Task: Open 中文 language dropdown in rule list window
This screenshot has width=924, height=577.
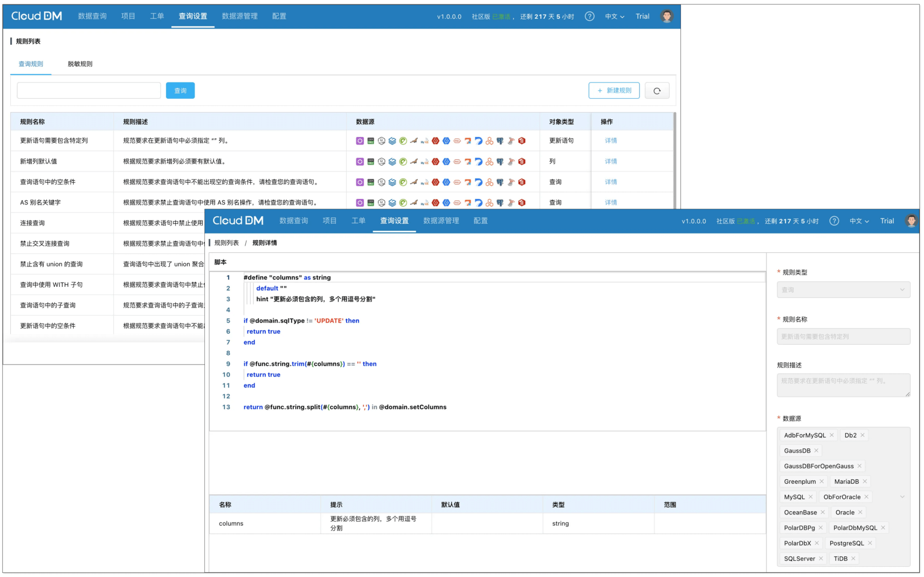Action: [x=615, y=17]
